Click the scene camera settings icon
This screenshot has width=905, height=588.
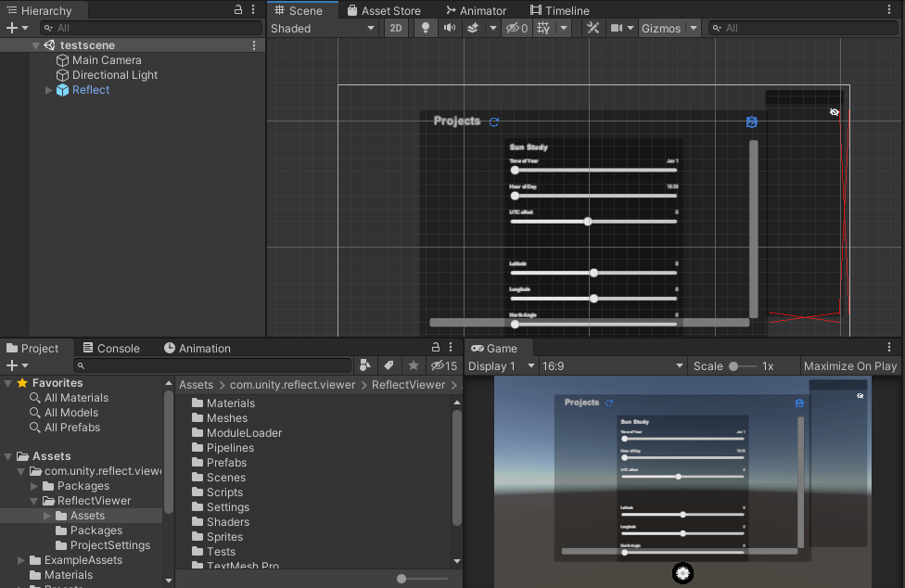(617, 28)
